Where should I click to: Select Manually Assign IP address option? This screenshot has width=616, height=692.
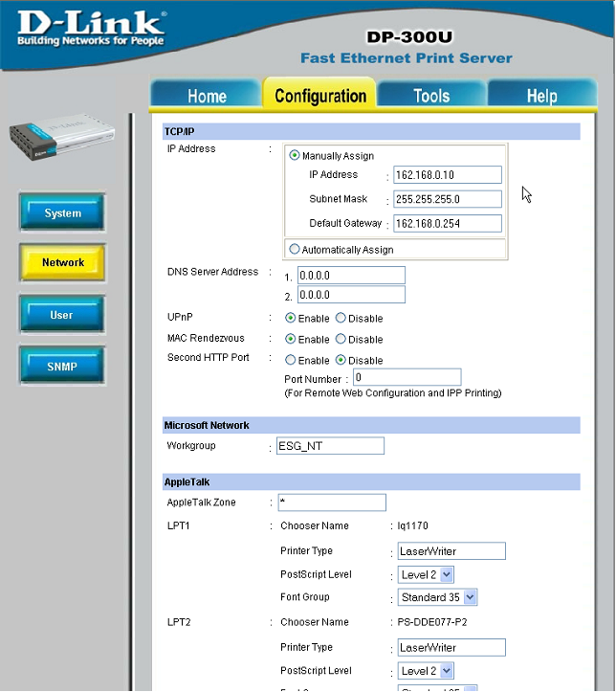295,156
